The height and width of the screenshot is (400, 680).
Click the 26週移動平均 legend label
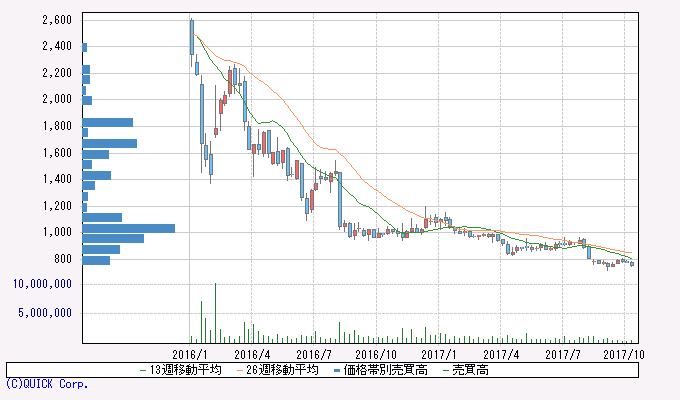[282, 370]
